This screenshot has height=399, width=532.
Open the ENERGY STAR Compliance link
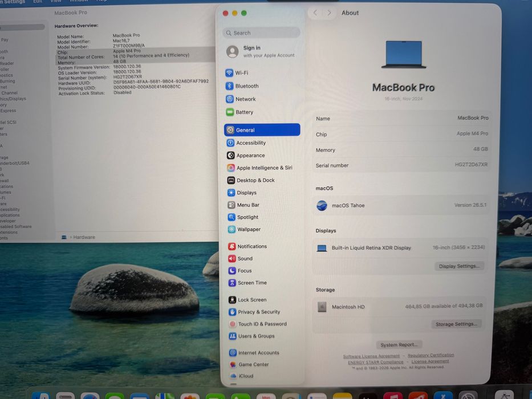376,362
